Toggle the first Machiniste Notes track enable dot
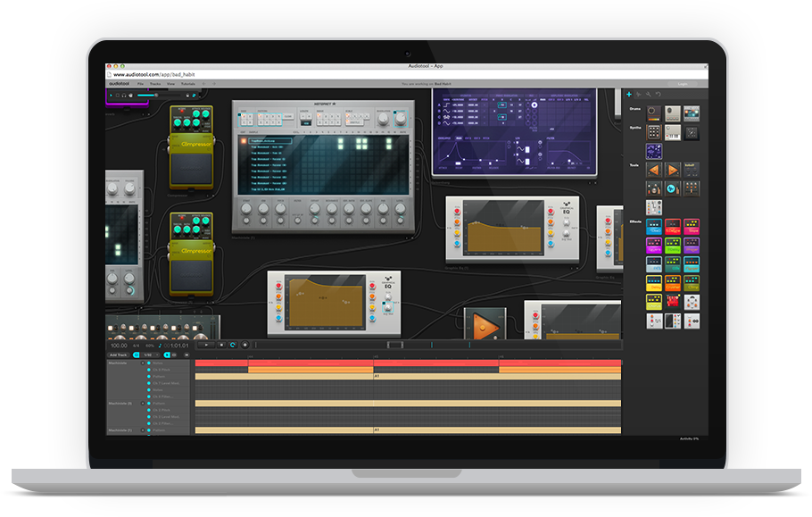 pyautogui.click(x=148, y=363)
